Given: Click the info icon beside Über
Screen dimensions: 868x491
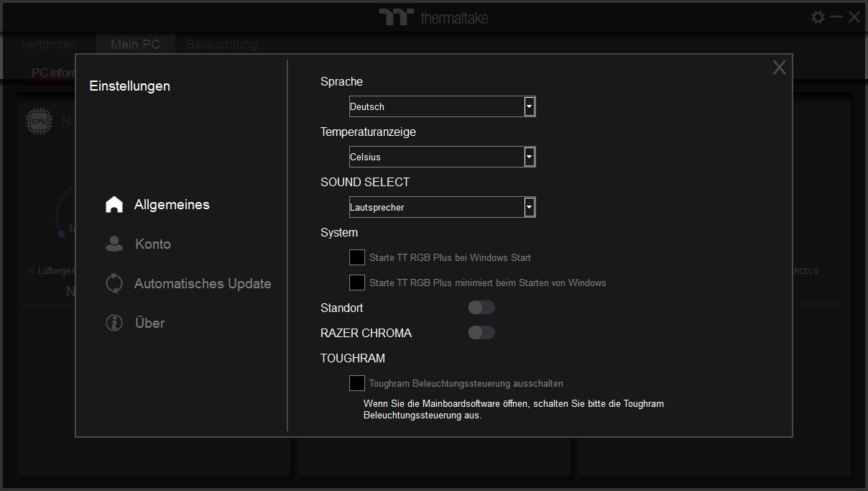Looking at the screenshot, I should click(x=114, y=323).
